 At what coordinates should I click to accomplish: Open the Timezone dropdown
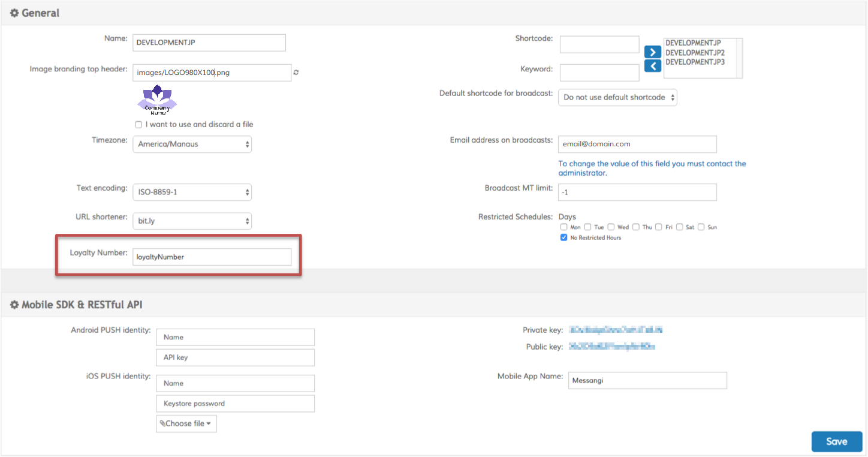(x=192, y=144)
